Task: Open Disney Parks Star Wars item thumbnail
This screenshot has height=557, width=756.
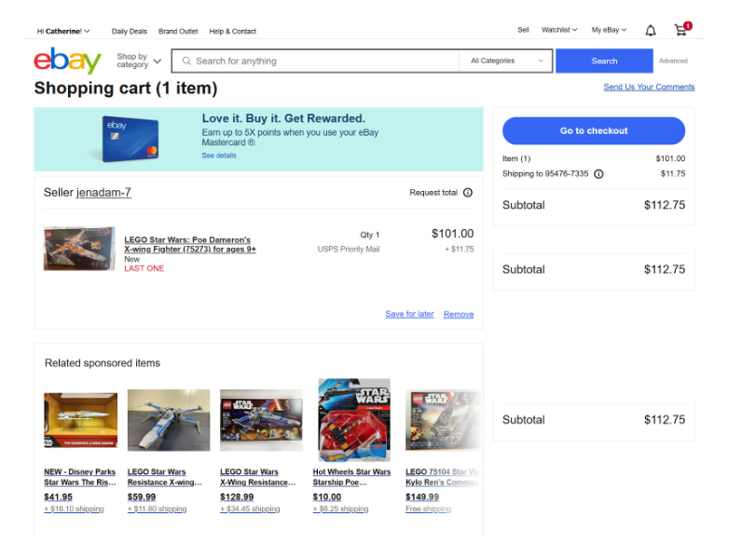Action: pos(80,420)
